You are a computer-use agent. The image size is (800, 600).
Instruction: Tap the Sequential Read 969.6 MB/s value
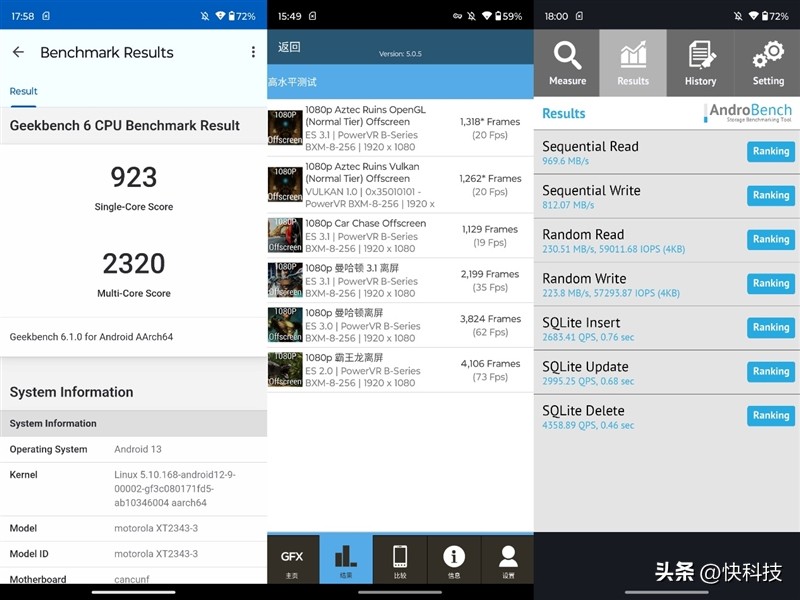565,161
